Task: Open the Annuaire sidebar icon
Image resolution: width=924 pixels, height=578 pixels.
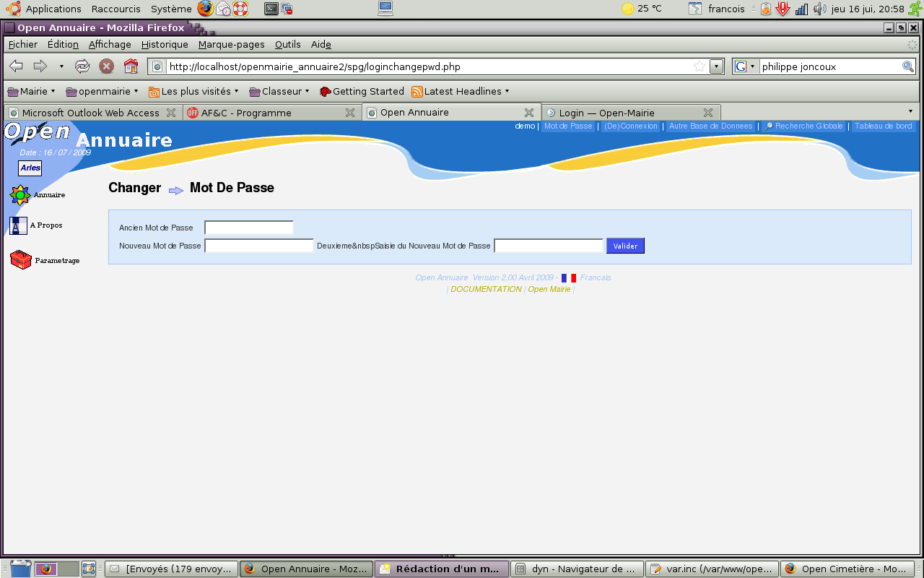Action: [x=19, y=195]
